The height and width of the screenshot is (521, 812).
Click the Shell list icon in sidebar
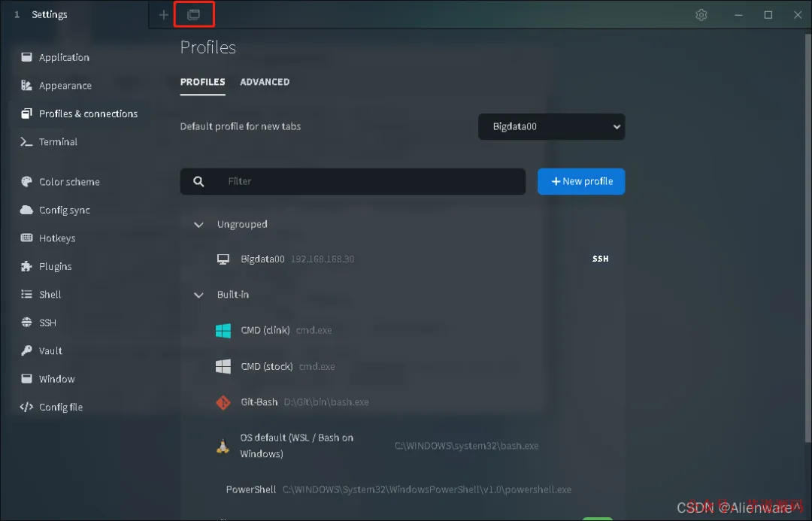pyautogui.click(x=26, y=294)
